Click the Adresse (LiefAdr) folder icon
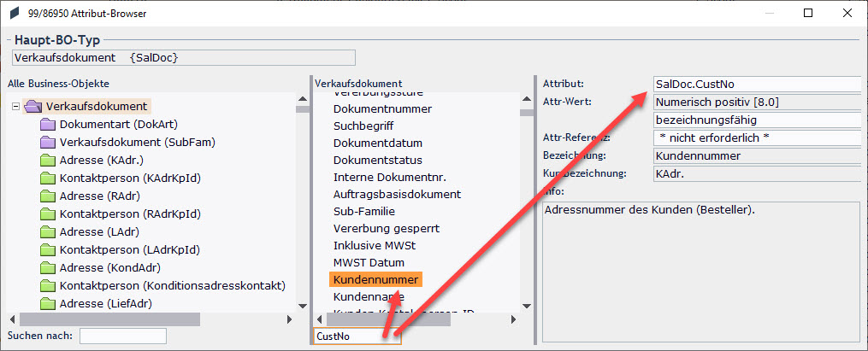 49,303
